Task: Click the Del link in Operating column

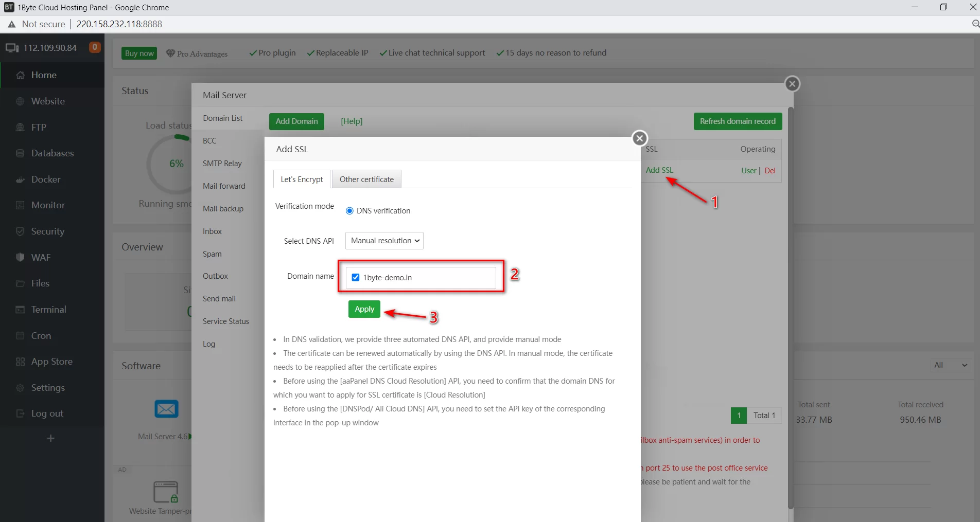Action: (770, 171)
